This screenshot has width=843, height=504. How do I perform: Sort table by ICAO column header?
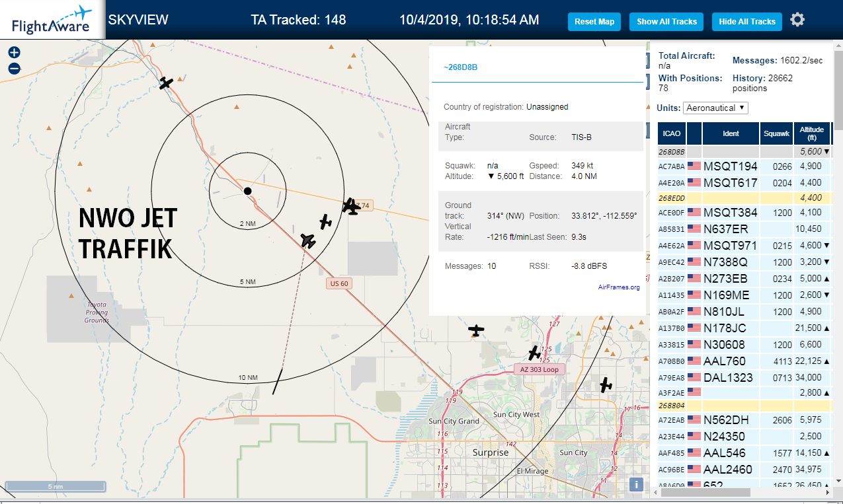click(671, 133)
